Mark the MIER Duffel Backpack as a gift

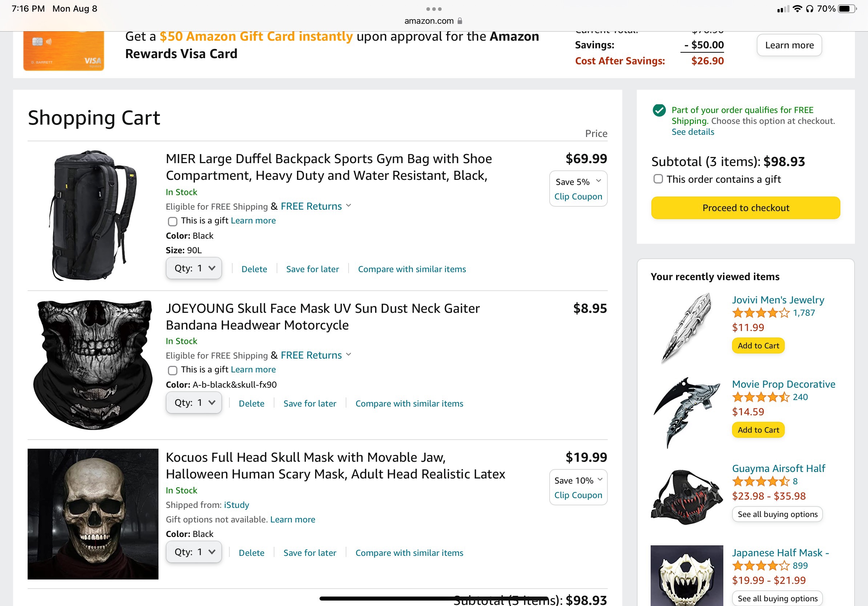pos(172,221)
